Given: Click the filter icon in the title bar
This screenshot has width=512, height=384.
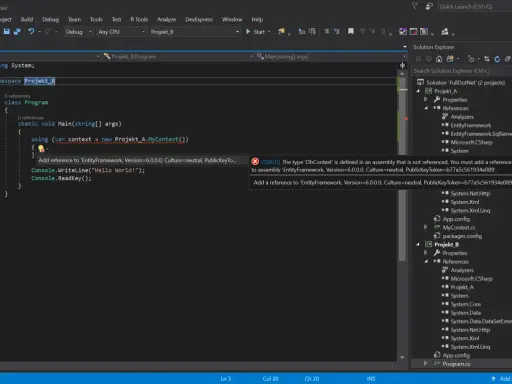Looking at the screenshot, I should click(415, 6).
